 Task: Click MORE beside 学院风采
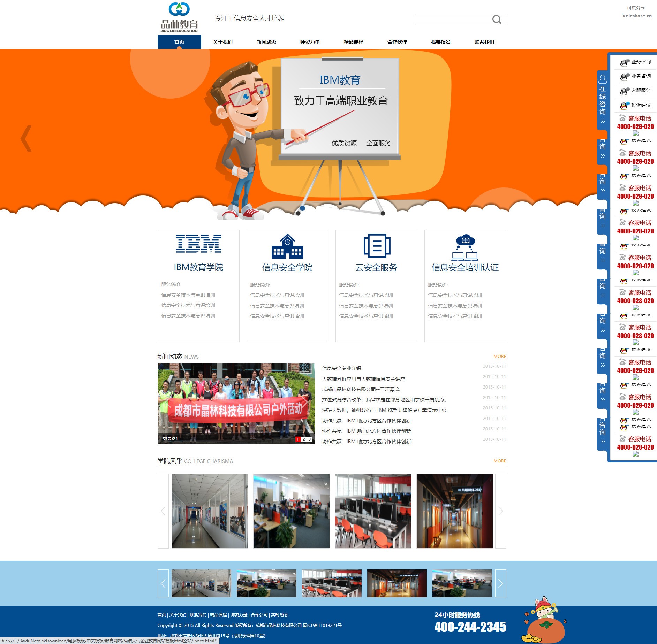click(x=500, y=461)
